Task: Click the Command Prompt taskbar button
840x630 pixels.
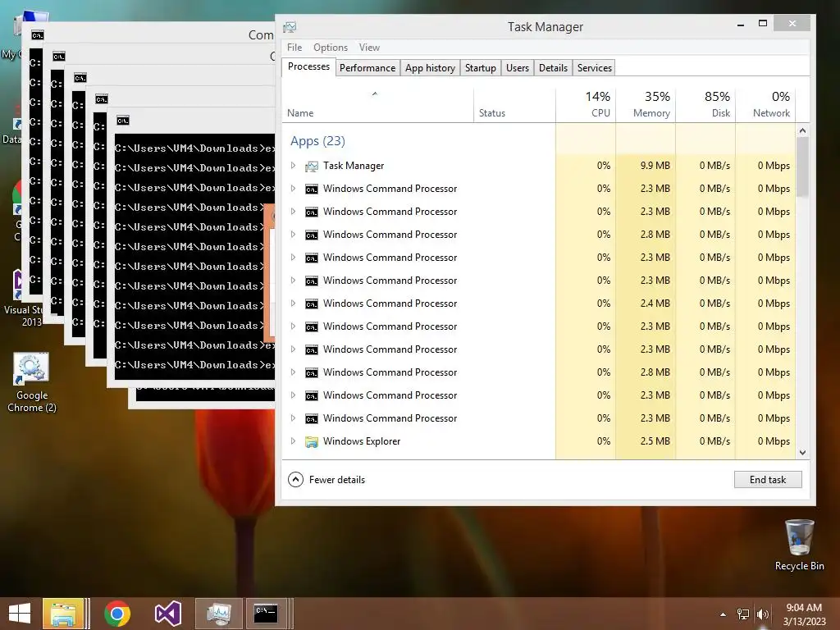Action: (x=267, y=614)
